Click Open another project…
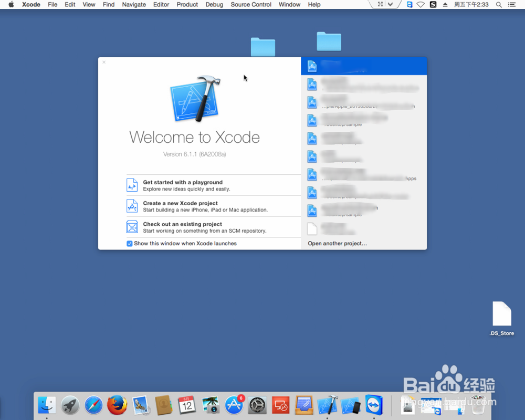This screenshot has height=420, width=525. pos(337,244)
